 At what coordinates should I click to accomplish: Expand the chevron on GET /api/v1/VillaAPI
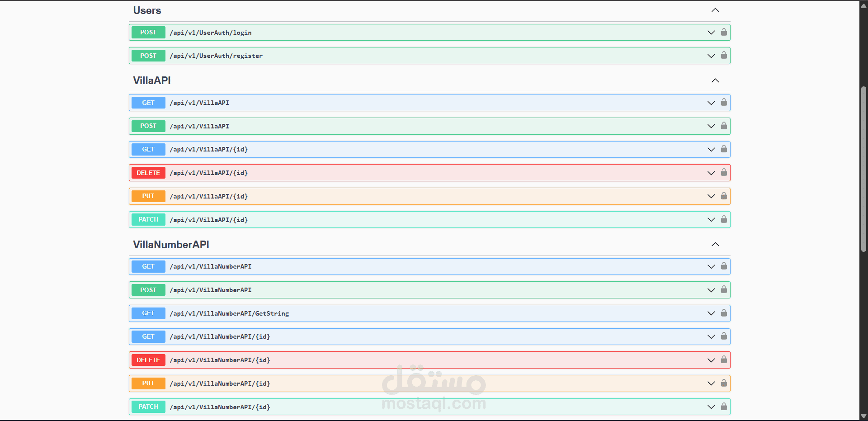tap(711, 103)
